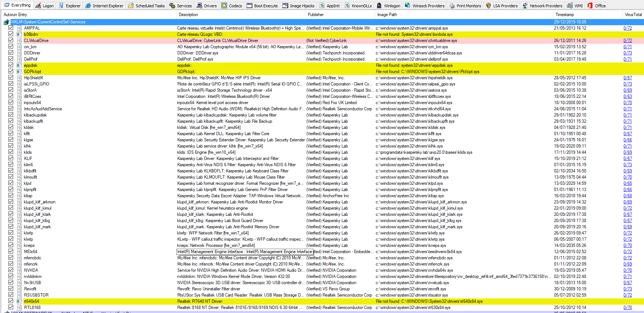This screenshot has height=313, width=644.
Task: Disable the kltap entry checkbox
Action: pos(11,195)
